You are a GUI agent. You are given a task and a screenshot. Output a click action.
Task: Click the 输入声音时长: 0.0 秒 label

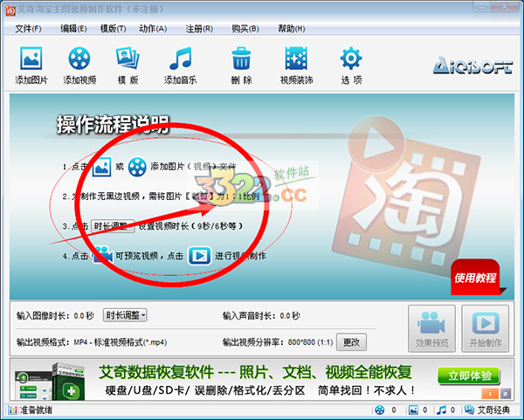261,315
